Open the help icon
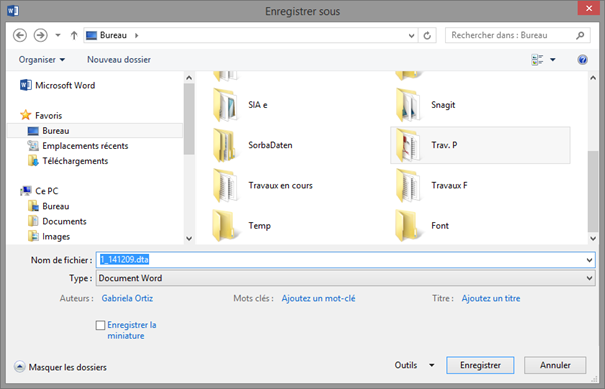The image size is (605, 389). (582, 60)
